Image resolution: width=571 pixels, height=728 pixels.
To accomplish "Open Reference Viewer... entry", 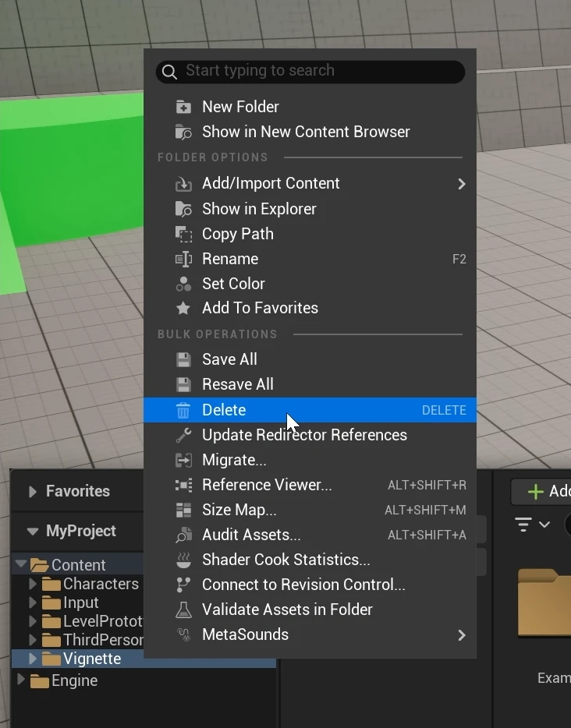I will pos(310,485).
